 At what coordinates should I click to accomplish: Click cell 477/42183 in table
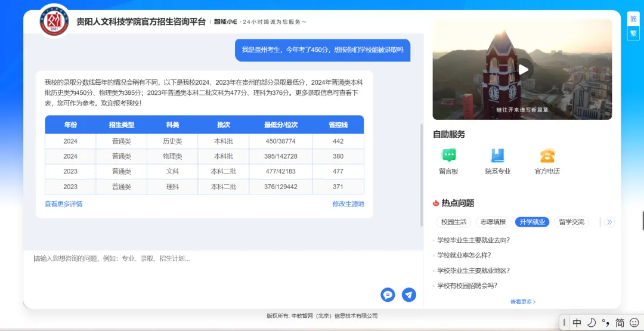(x=280, y=172)
